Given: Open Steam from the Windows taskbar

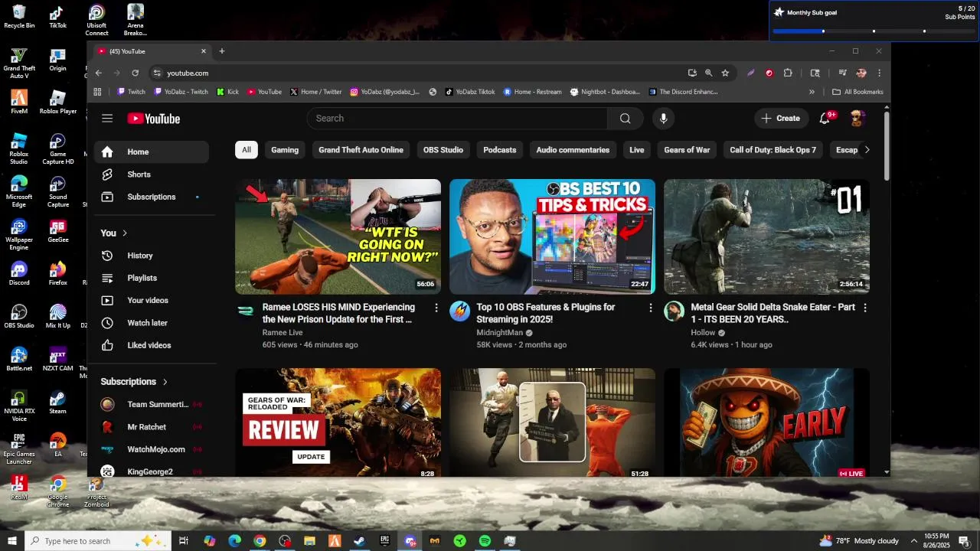Looking at the screenshot, I should (x=359, y=541).
